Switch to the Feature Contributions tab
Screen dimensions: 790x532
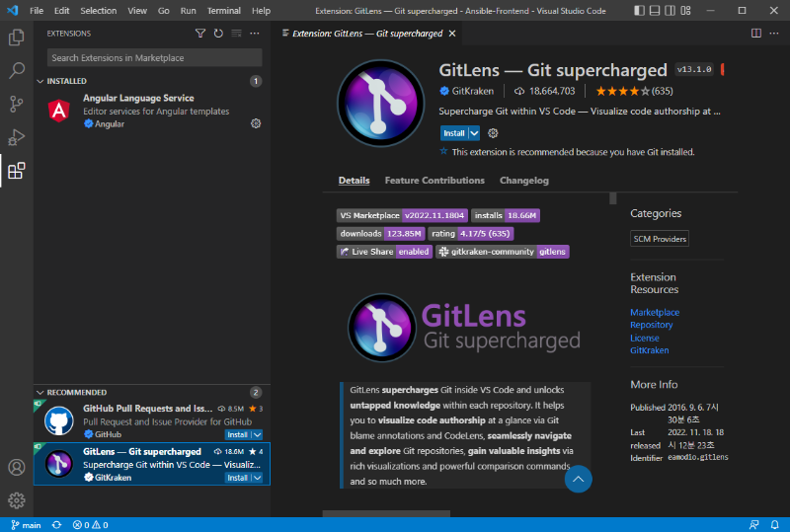click(434, 181)
